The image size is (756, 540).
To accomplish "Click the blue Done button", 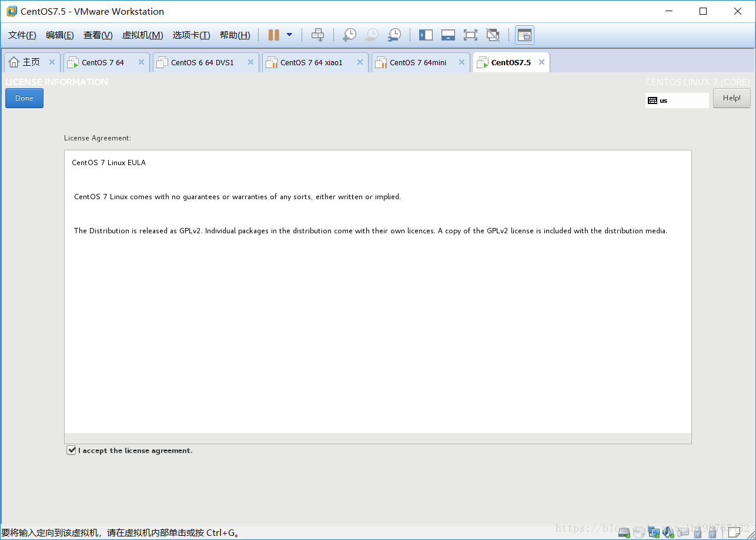I will [x=24, y=98].
